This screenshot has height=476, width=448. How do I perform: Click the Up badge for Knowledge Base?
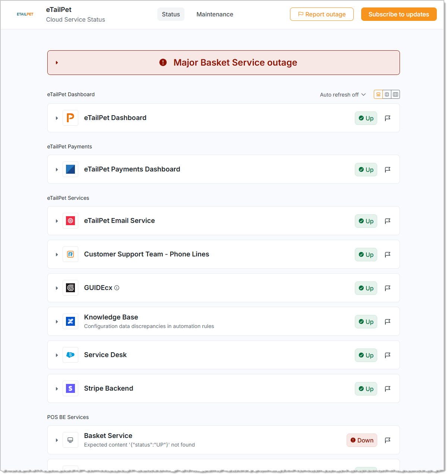pos(366,322)
